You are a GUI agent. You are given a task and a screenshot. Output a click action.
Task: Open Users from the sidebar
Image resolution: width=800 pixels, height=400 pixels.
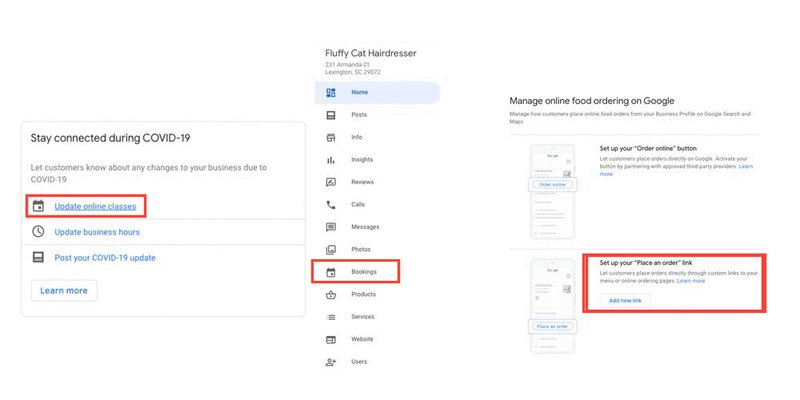pos(359,362)
